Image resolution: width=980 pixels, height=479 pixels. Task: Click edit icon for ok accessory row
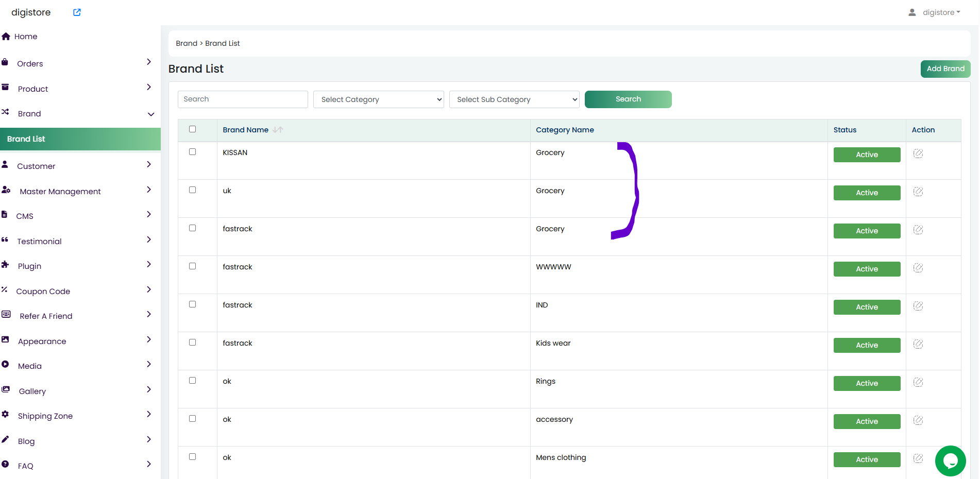coord(918,420)
